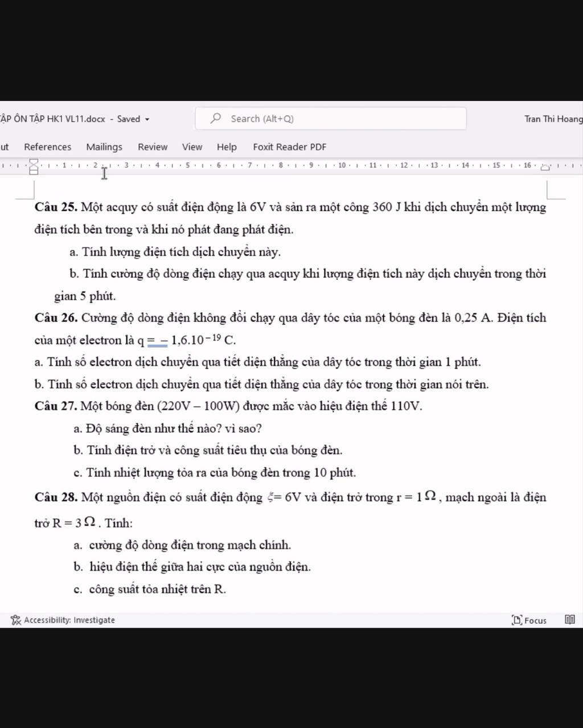The image size is (583, 728).
Task: Click Accessibility: Investigate status text
Action: coord(69,620)
